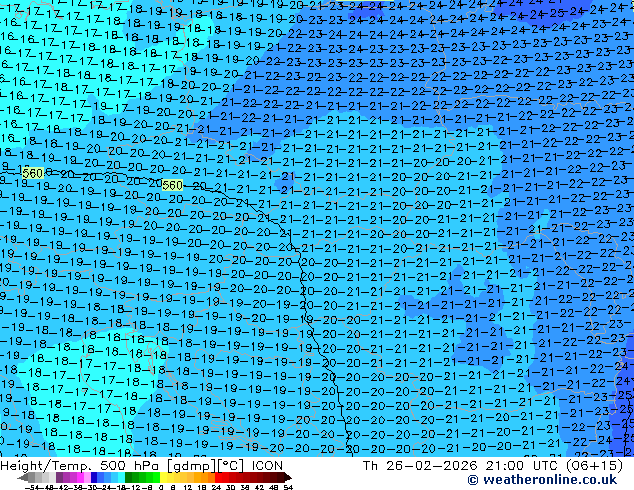Screen dimensions: 634x490
Task: Click the '0' value on the legend scale
Action: click(161, 487)
